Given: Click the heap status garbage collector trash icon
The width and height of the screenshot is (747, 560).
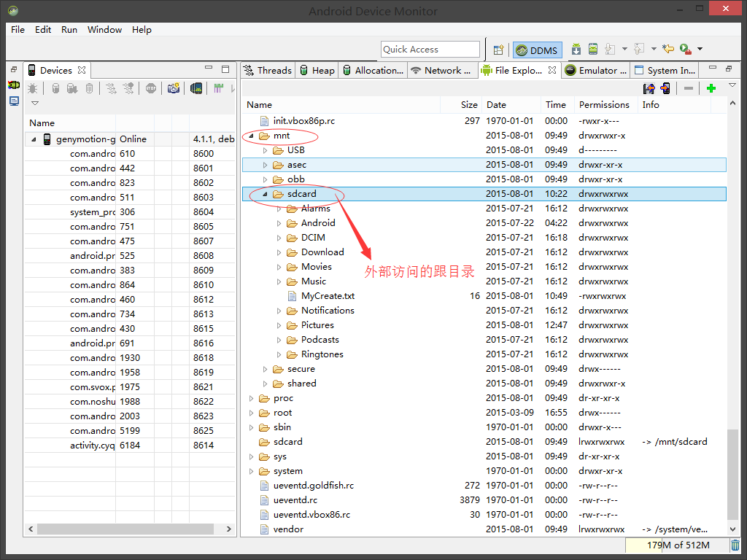Looking at the screenshot, I should click(735, 545).
